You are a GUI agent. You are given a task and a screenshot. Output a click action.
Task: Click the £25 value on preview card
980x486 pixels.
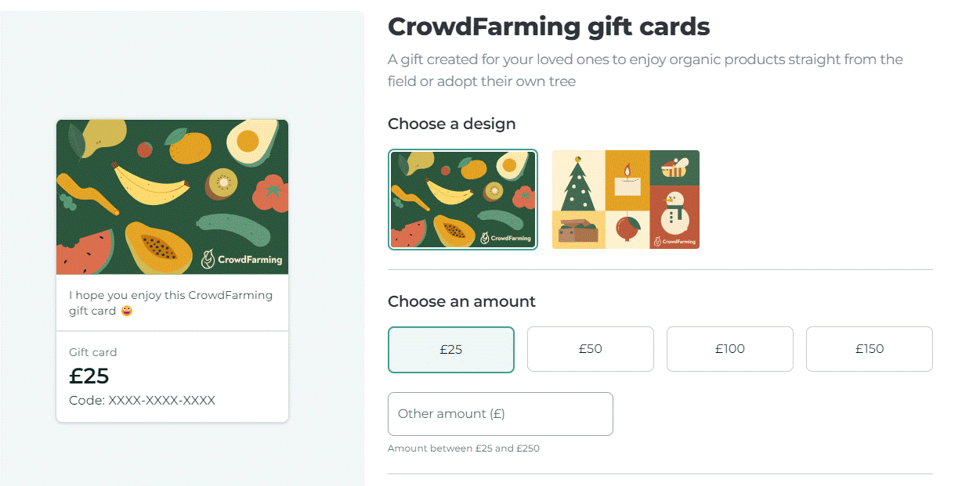point(89,376)
